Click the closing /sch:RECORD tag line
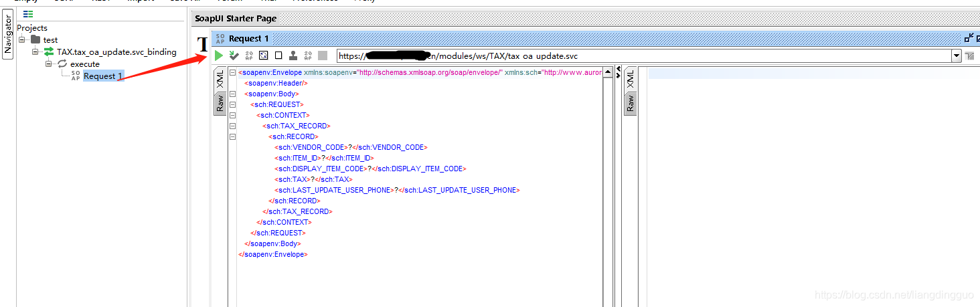 (x=294, y=201)
